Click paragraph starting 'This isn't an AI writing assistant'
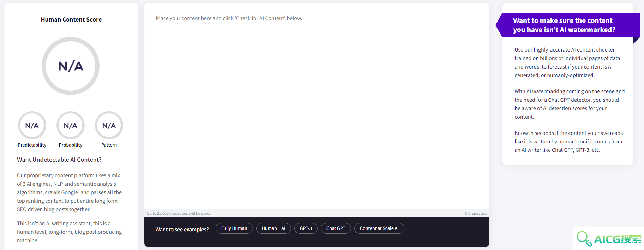This screenshot has height=250, width=644. pos(70,232)
